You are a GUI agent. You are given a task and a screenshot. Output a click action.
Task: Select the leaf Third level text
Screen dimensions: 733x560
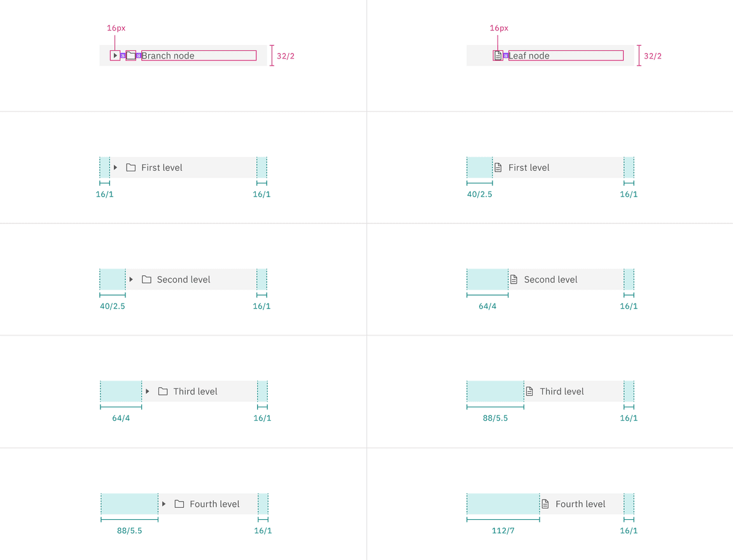pyautogui.click(x=562, y=391)
